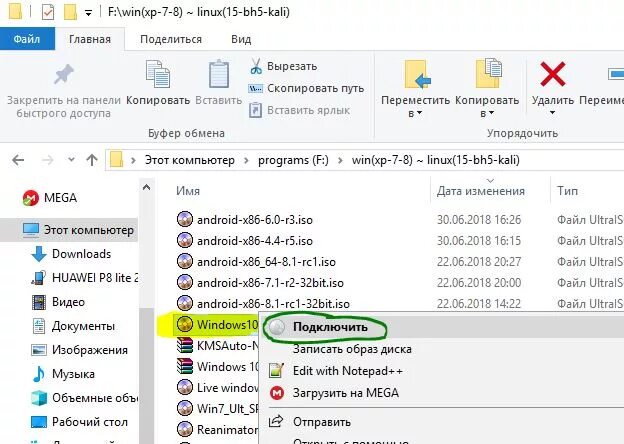Go back with the left arrow button

point(18,160)
